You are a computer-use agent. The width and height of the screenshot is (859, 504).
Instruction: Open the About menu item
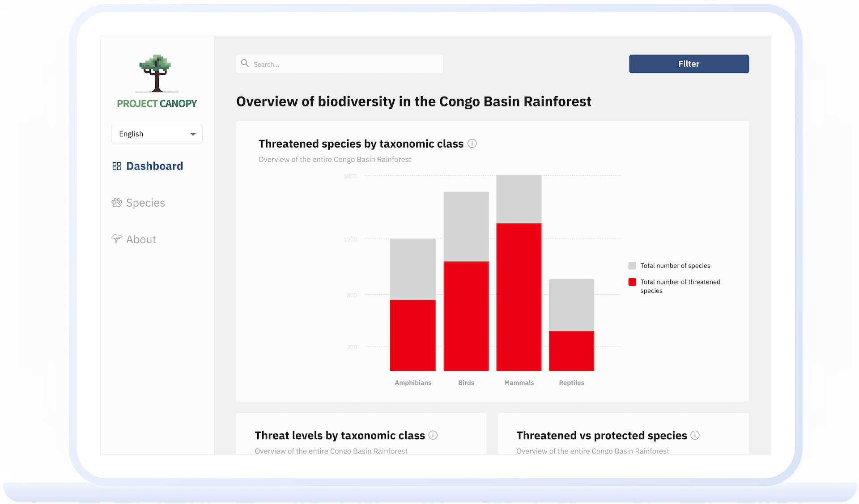pos(134,239)
